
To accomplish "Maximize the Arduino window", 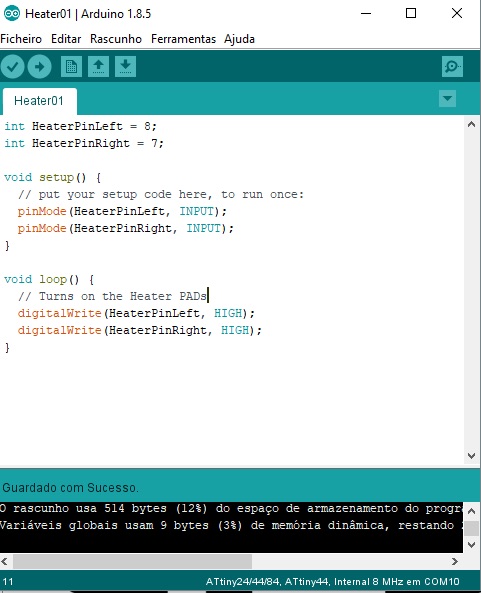I will coord(411,14).
